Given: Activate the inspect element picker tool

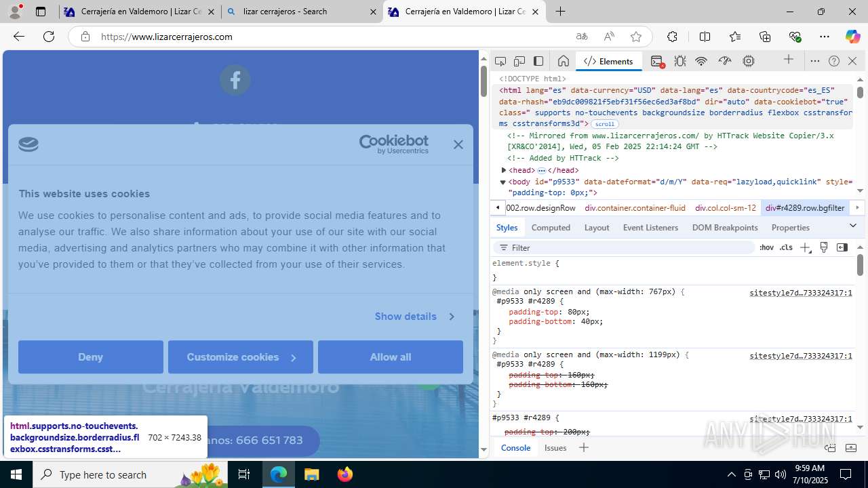Looking at the screenshot, I should (500, 61).
